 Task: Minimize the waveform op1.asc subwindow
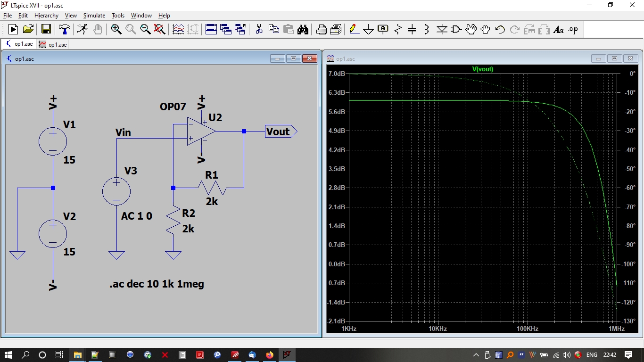599,58
